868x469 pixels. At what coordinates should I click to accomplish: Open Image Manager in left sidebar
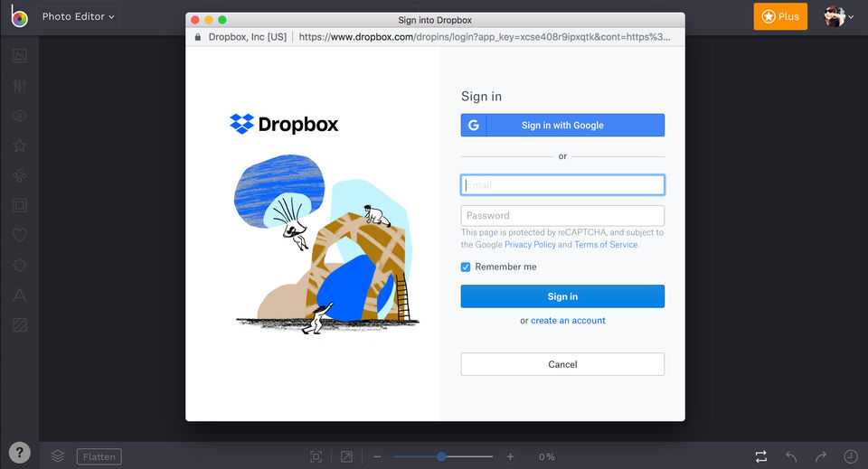(x=19, y=55)
